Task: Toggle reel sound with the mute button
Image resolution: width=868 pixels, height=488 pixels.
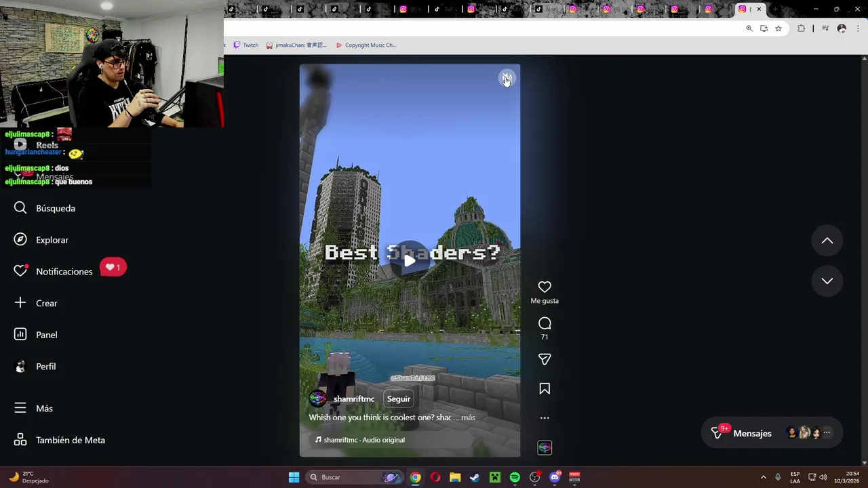Action: tap(507, 79)
